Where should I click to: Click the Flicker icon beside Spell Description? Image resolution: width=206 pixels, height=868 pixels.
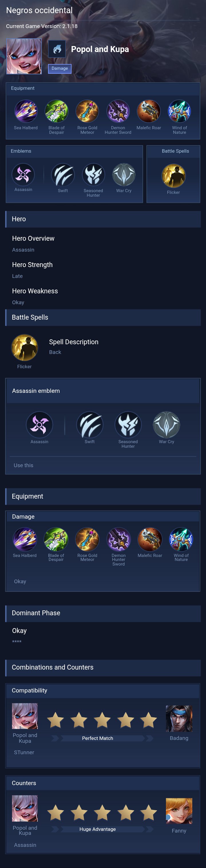[24, 348]
